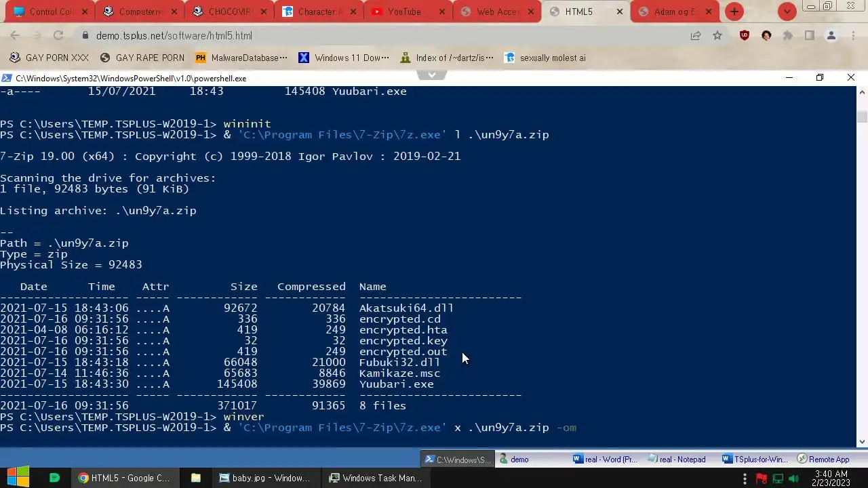Image resolution: width=868 pixels, height=488 pixels.
Task: Open a new browser tab
Action: tap(734, 12)
